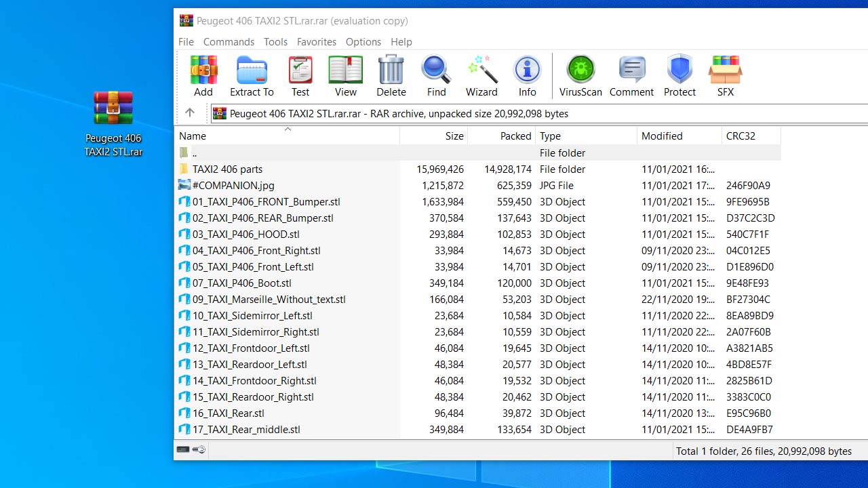This screenshot has width=868, height=488.
Task: Select 12_TAXI_Frontdoor_Left.stl file name
Action: [x=251, y=348]
